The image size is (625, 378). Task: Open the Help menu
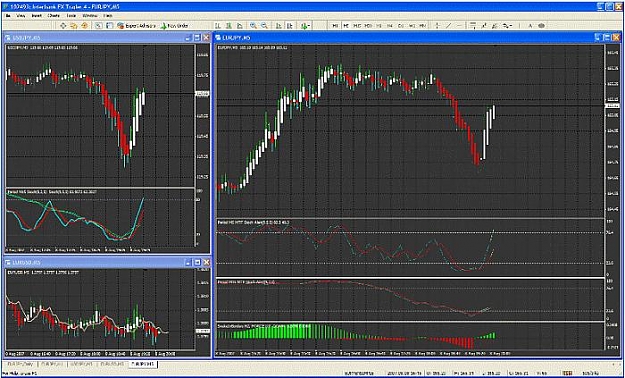click(x=108, y=16)
